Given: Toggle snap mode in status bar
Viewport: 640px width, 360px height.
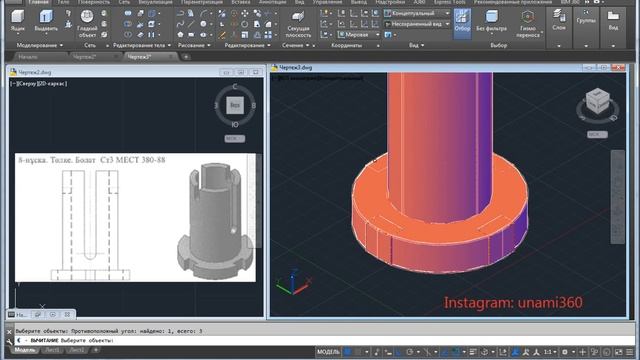Looking at the screenshot, I should (x=358, y=352).
